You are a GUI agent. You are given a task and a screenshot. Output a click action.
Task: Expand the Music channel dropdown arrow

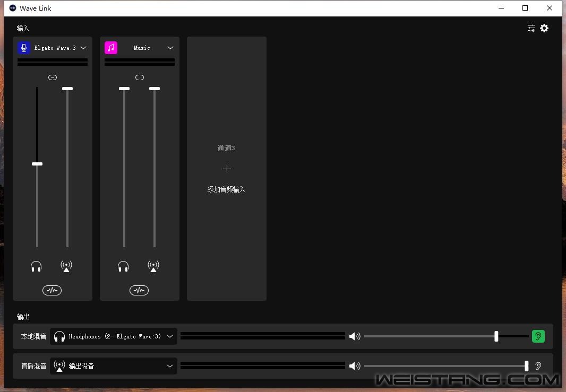tap(170, 48)
